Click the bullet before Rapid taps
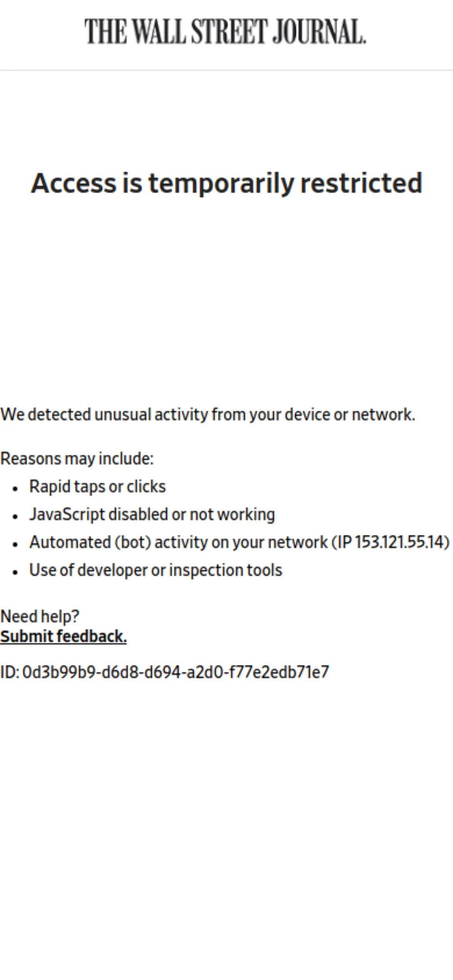This screenshot has height=980, width=453. 15,489
